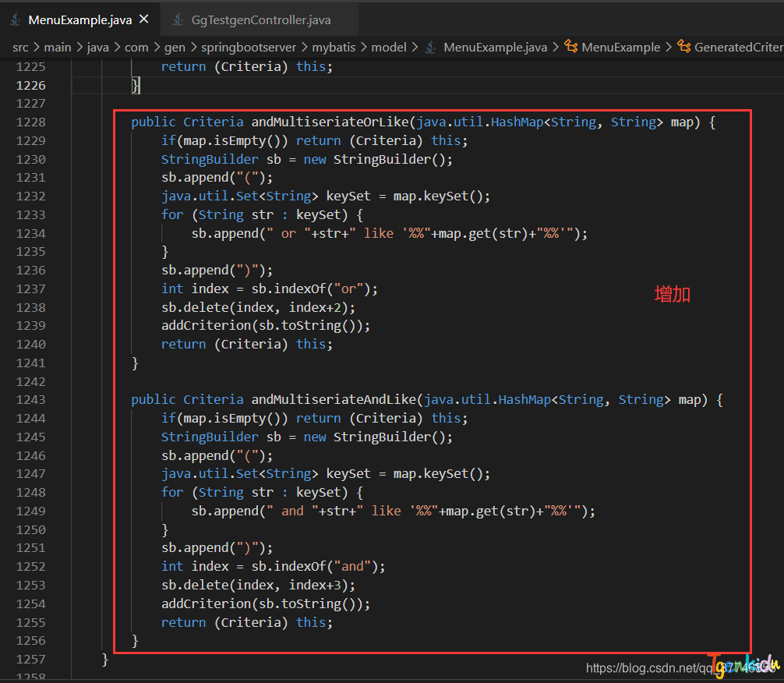Click the Java icon on GgTestgenController.java tab
This screenshot has width=784, height=683.
[x=178, y=19]
